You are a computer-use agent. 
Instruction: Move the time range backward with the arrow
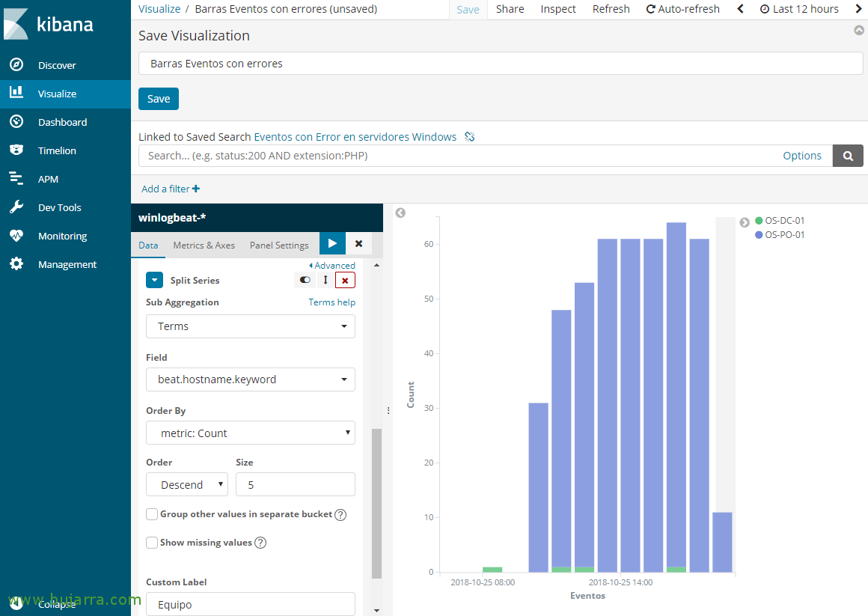(x=740, y=9)
